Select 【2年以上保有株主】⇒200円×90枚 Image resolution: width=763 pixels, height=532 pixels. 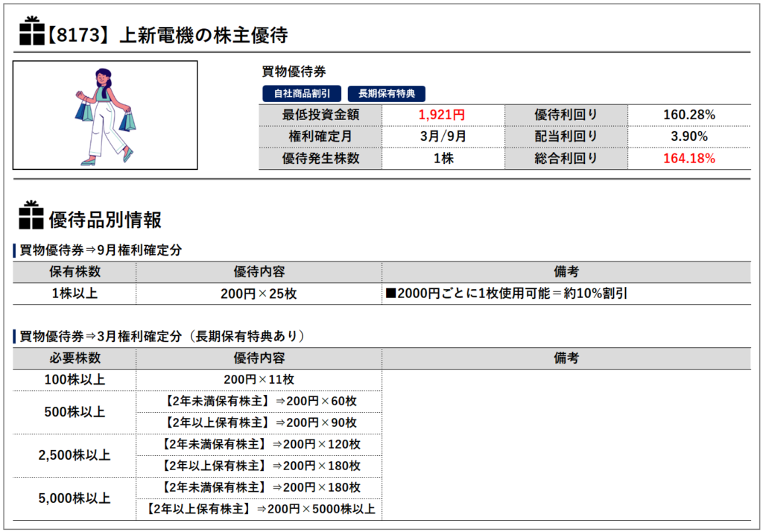coord(259,422)
